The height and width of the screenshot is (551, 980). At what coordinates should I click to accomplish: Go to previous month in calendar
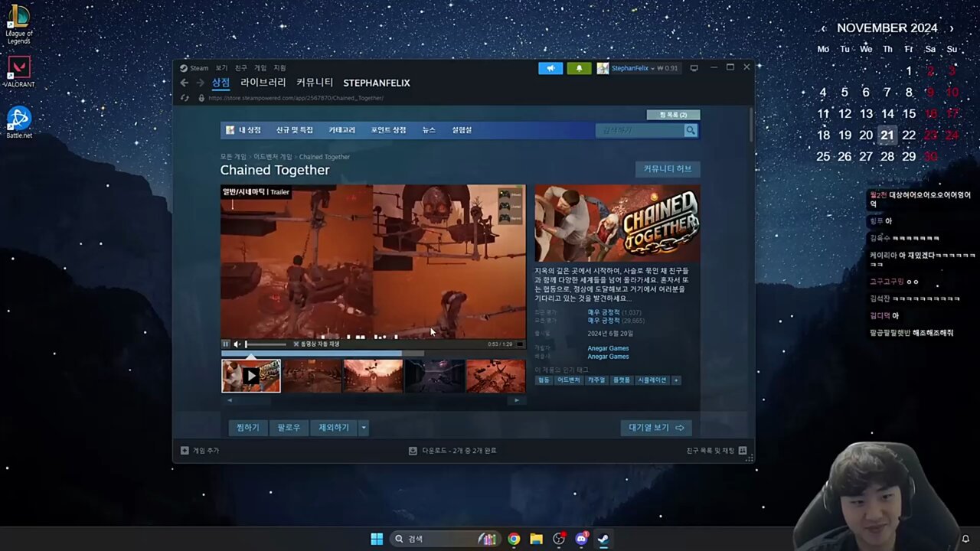point(824,28)
